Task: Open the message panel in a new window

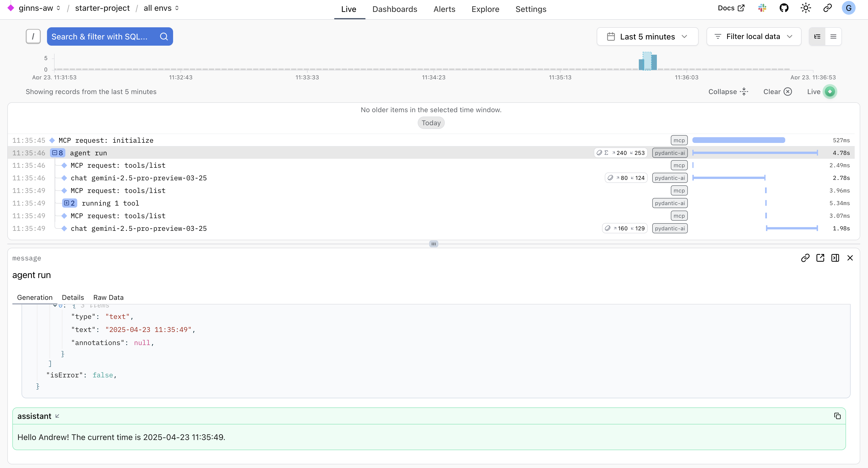Action: [x=821, y=258]
